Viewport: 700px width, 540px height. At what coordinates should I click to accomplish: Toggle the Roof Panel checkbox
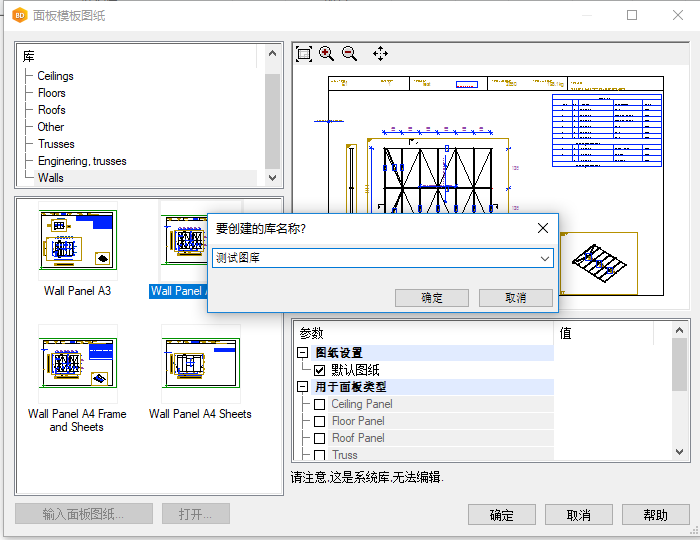pyautogui.click(x=319, y=438)
